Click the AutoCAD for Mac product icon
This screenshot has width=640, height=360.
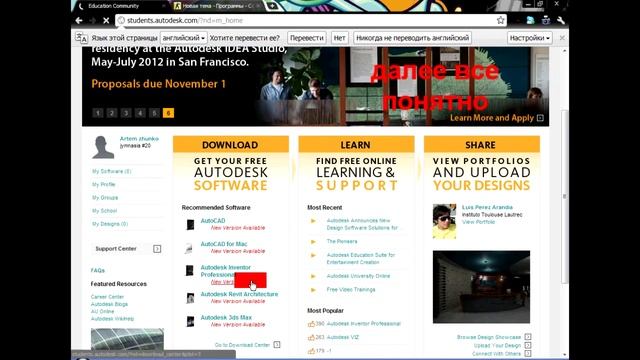pyautogui.click(x=189, y=248)
